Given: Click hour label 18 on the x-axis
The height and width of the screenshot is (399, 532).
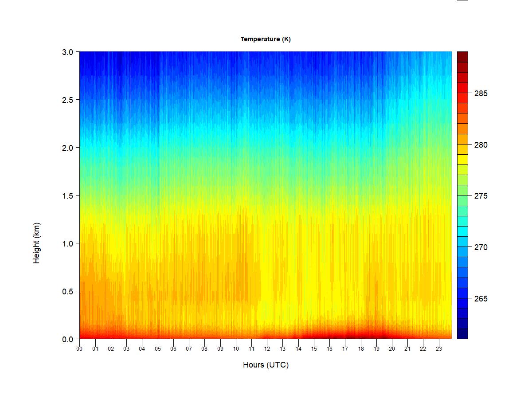Looking at the screenshot, I should [x=361, y=349].
